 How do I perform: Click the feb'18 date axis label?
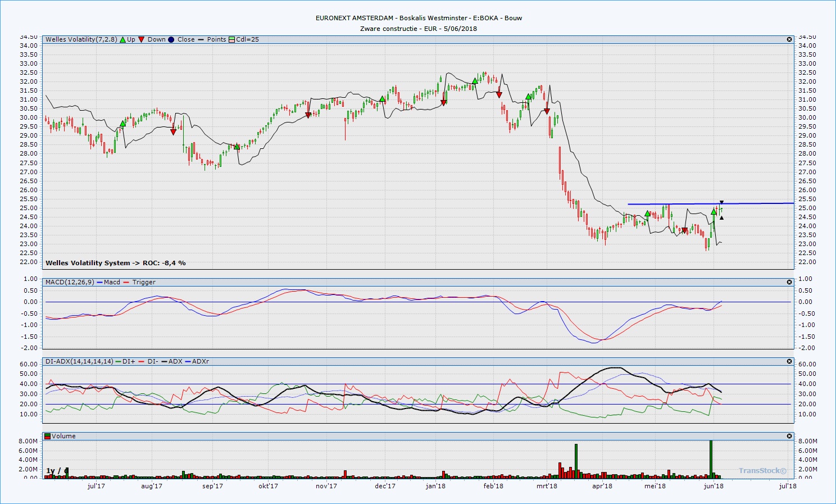(493, 486)
